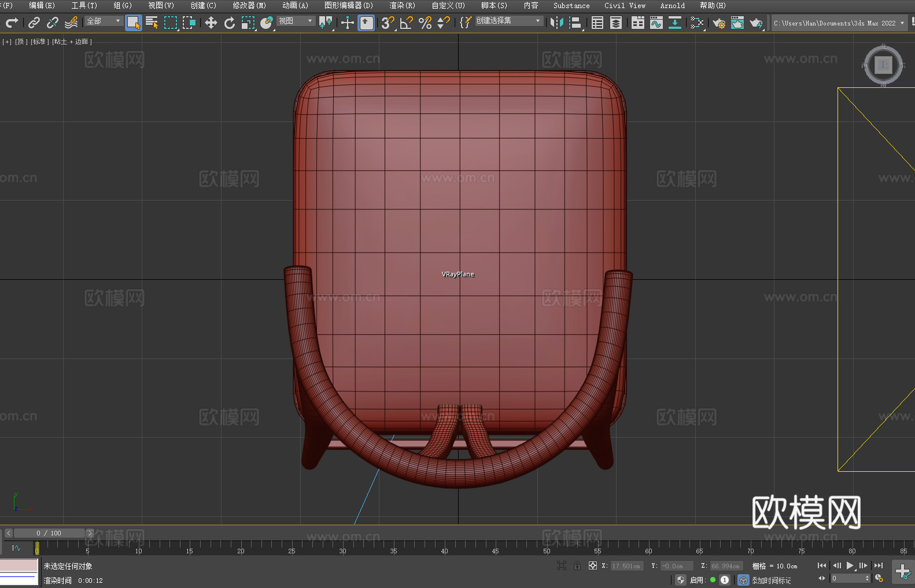915x588 pixels.
Task: Open Rendered Frame Window
Action: [x=737, y=23]
